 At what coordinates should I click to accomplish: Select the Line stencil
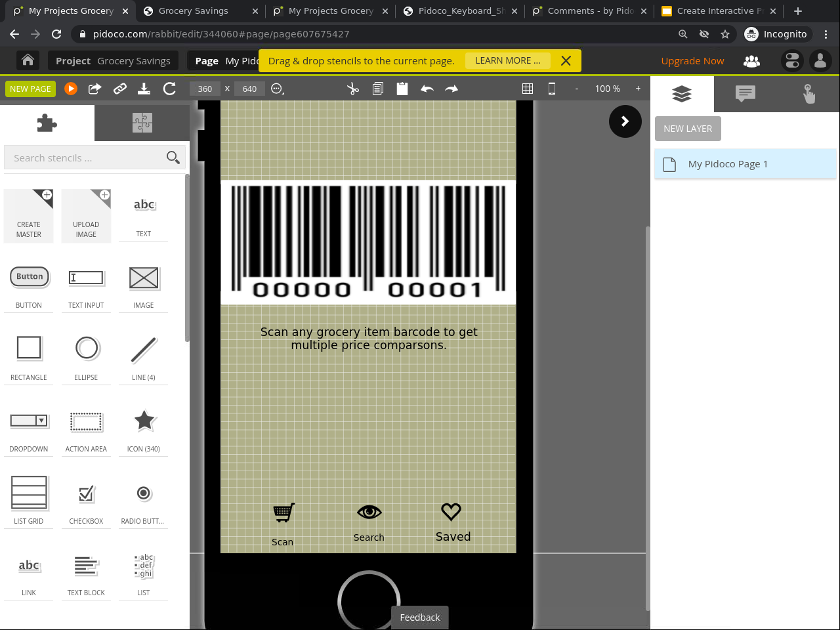pyautogui.click(x=144, y=359)
